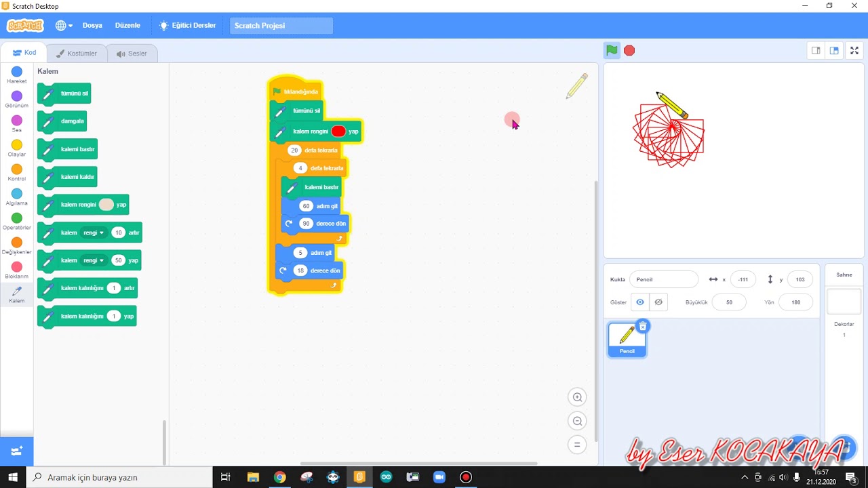
Task: Click the sprite name field Pencil
Action: point(664,279)
